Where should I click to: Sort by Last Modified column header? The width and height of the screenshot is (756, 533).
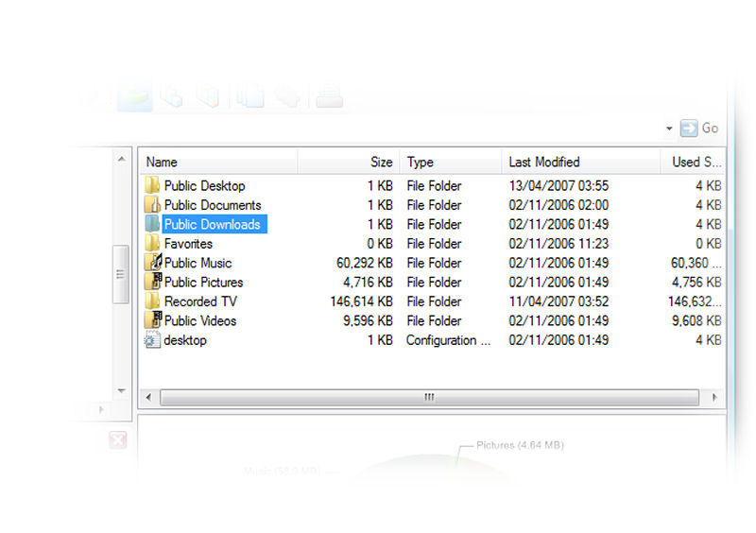point(580,162)
